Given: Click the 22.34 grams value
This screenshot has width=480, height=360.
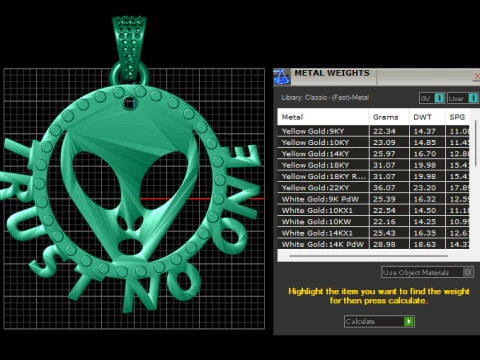Looking at the screenshot, I should point(384,131).
